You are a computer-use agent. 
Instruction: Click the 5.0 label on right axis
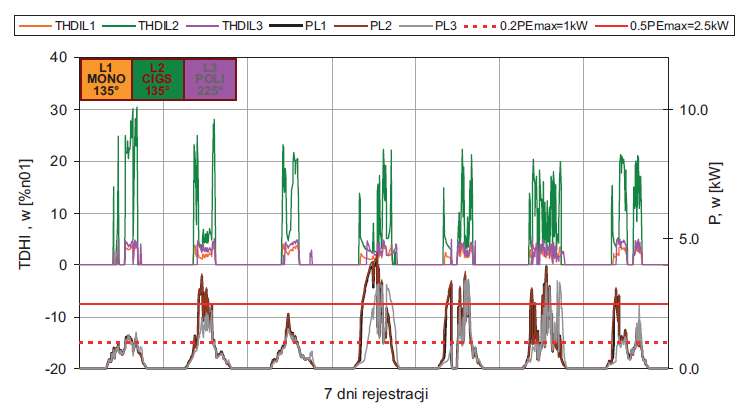[688, 239]
